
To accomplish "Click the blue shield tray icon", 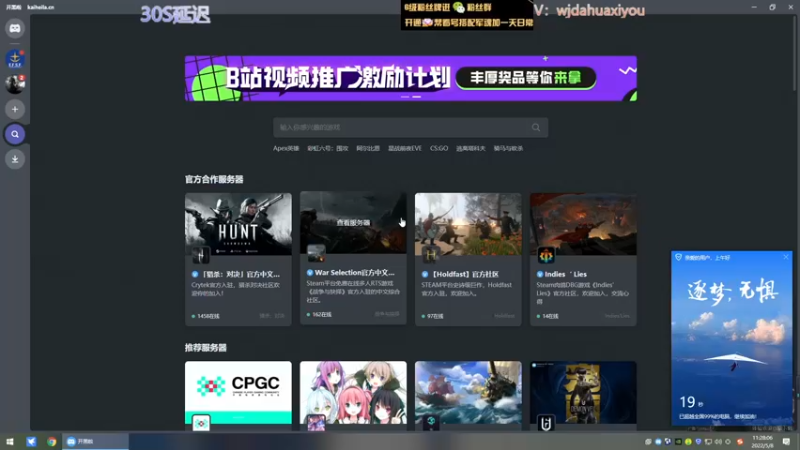I will point(698,442).
